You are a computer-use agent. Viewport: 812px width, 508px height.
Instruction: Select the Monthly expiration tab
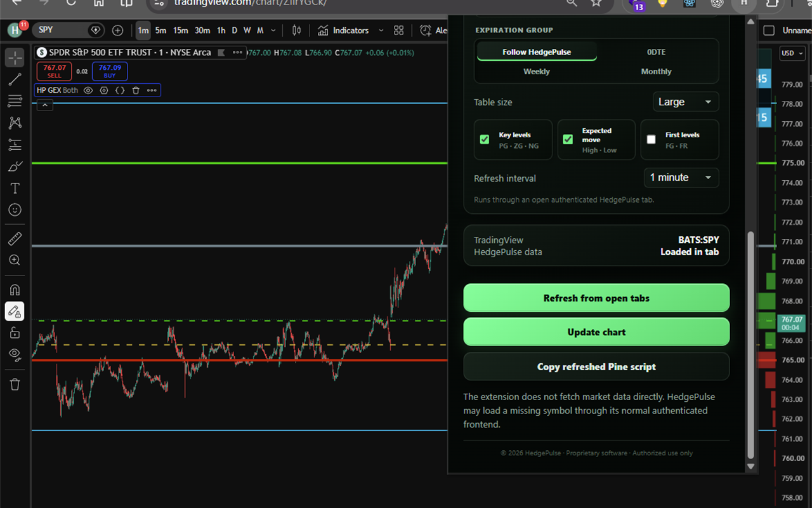656,72
